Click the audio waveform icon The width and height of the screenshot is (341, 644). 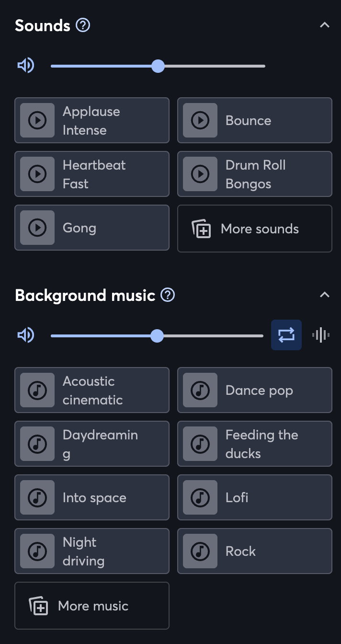[321, 335]
